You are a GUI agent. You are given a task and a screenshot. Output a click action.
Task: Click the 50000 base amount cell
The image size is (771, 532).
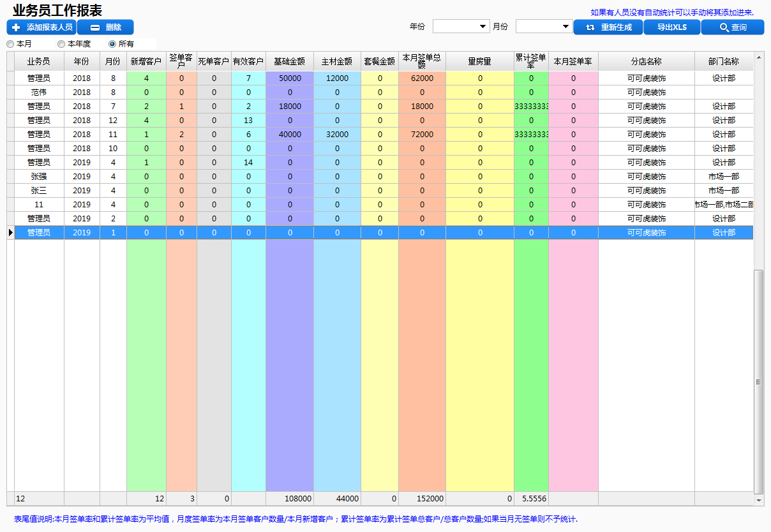[290, 78]
